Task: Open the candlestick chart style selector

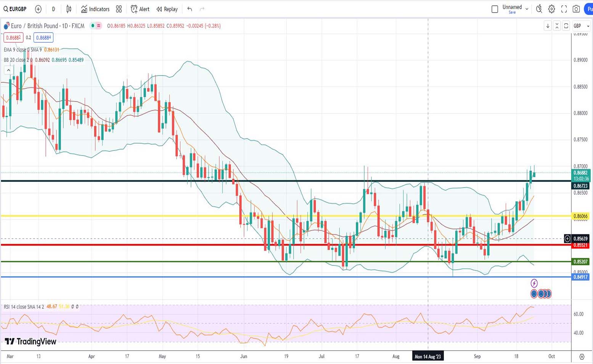Action: click(x=69, y=9)
